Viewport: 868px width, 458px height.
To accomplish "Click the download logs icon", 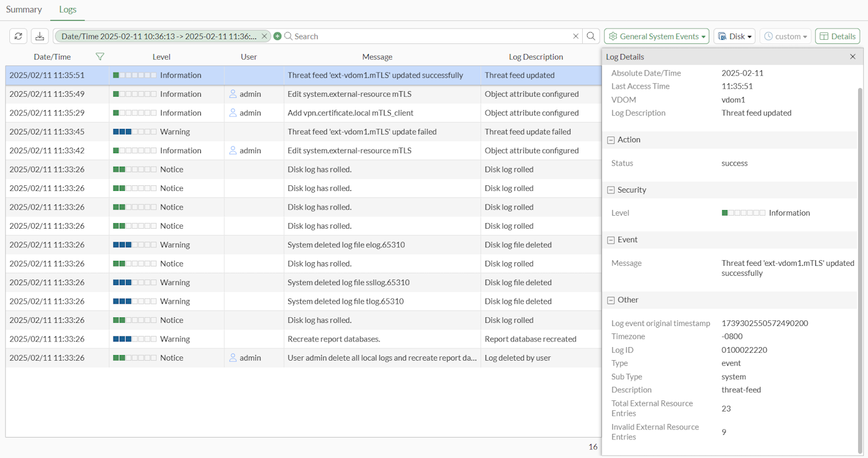I will point(40,37).
